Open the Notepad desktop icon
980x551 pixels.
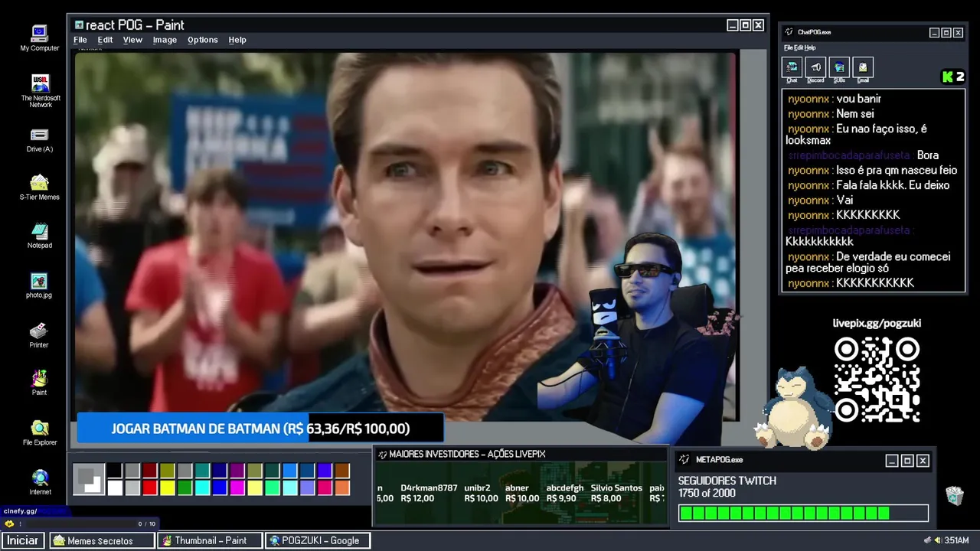click(39, 236)
